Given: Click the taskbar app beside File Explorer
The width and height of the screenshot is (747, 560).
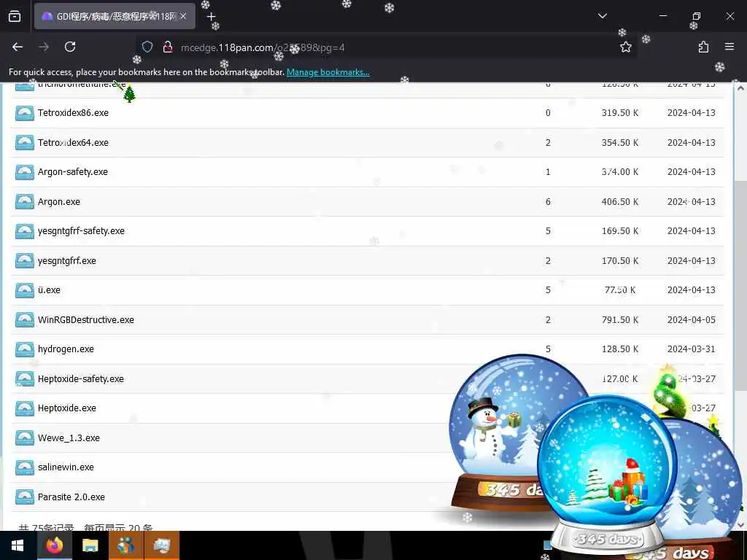Looking at the screenshot, I should tap(125, 545).
